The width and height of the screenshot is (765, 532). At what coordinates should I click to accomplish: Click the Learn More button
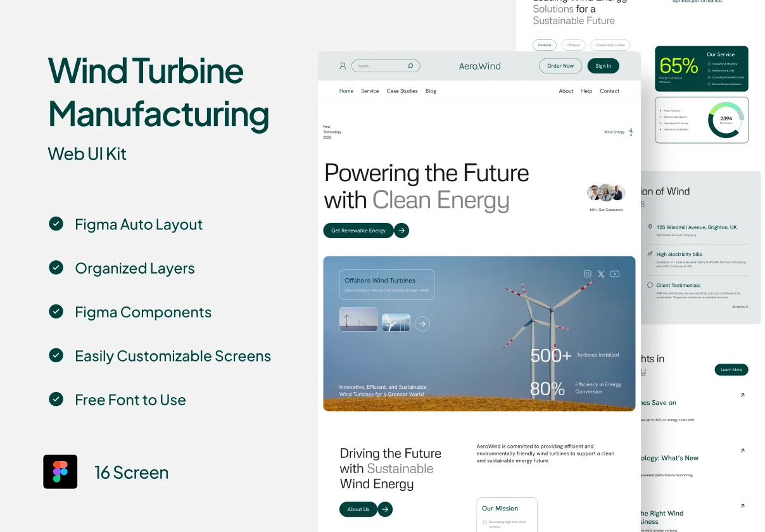pyautogui.click(x=731, y=370)
